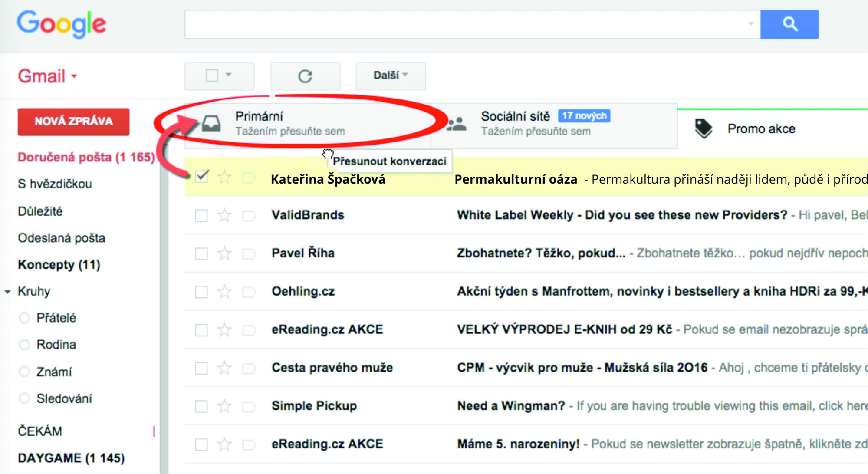Mark Oehling.cz email as important
Viewport: 868px width, 474px height.
pyautogui.click(x=249, y=292)
